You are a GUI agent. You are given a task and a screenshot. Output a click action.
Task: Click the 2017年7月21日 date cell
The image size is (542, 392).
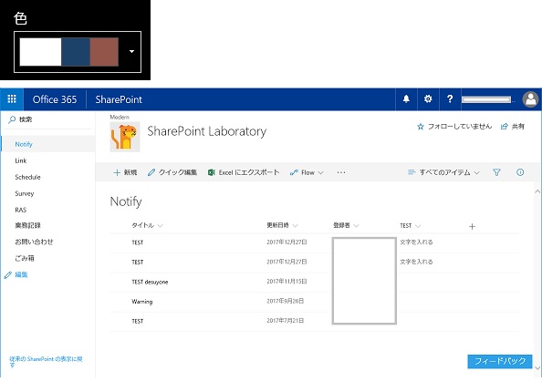286,321
